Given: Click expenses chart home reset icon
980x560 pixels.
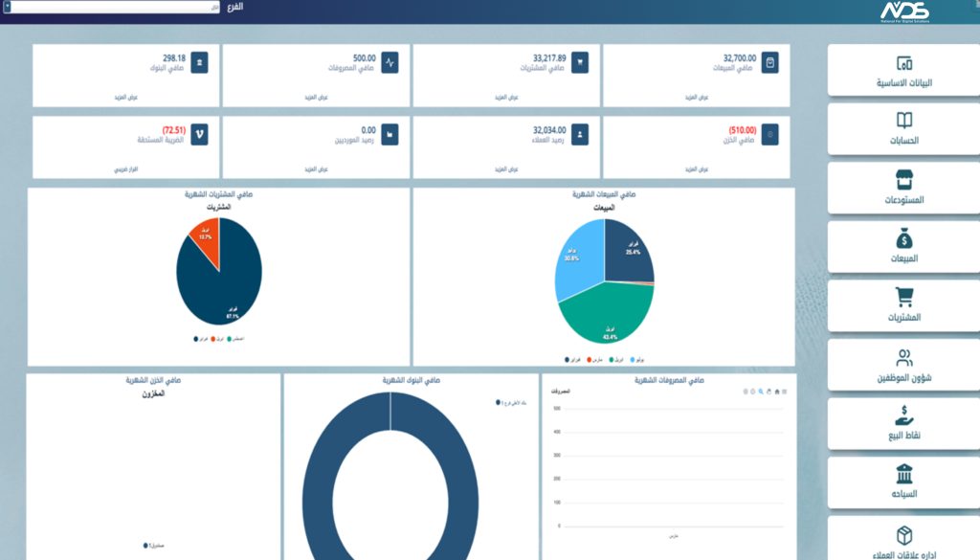Looking at the screenshot, I should (x=777, y=392).
